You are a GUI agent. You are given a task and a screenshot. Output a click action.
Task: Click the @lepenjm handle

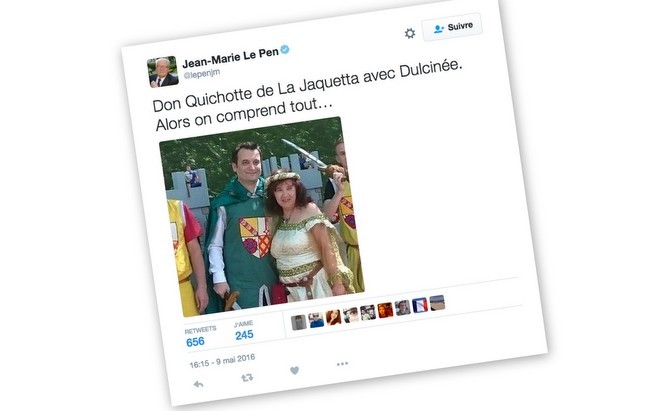pos(201,74)
